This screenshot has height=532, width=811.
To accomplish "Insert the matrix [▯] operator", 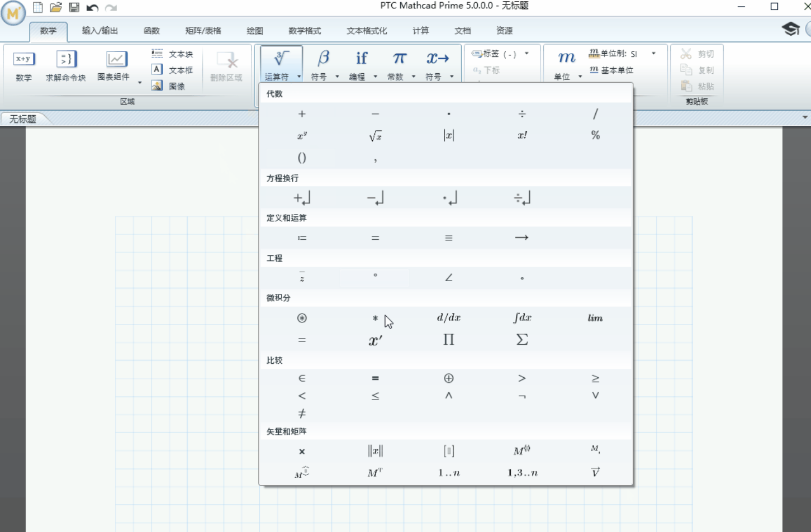I will [448, 452].
